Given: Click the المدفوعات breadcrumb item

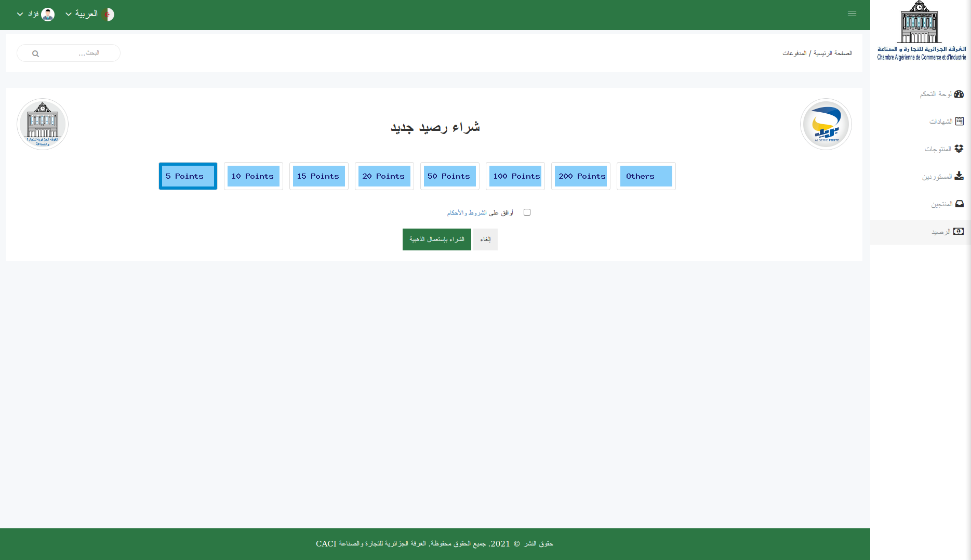Looking at the screenshot, I should coord(795,53).
